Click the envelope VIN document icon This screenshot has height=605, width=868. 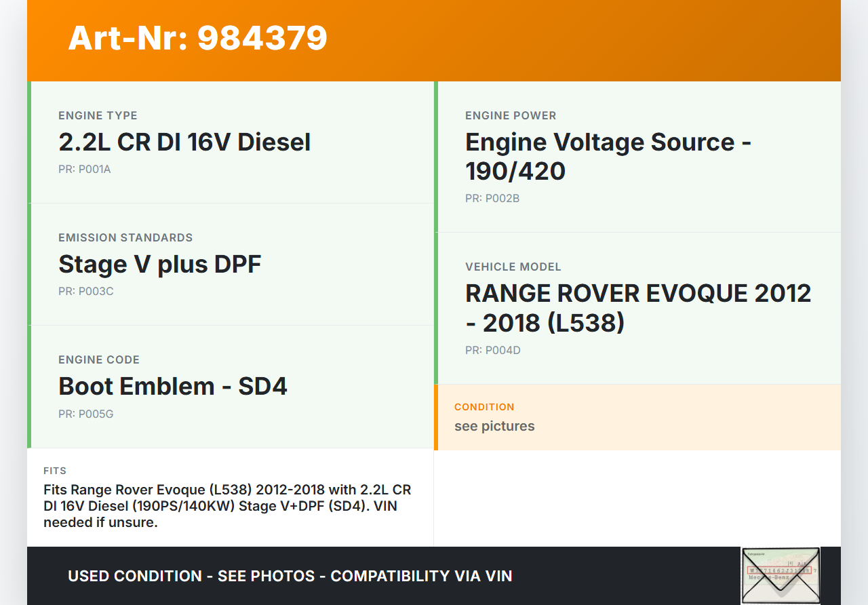(781, 575)
